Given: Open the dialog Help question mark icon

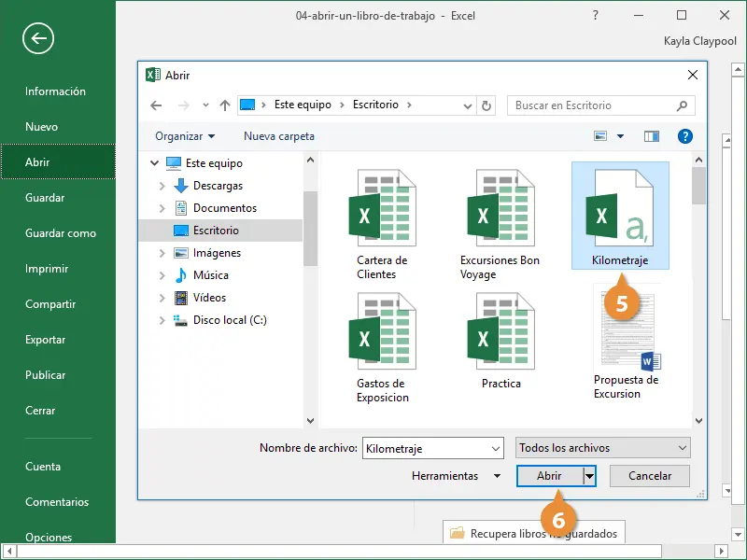Looking at the screenshot, I should coord(684,136).
